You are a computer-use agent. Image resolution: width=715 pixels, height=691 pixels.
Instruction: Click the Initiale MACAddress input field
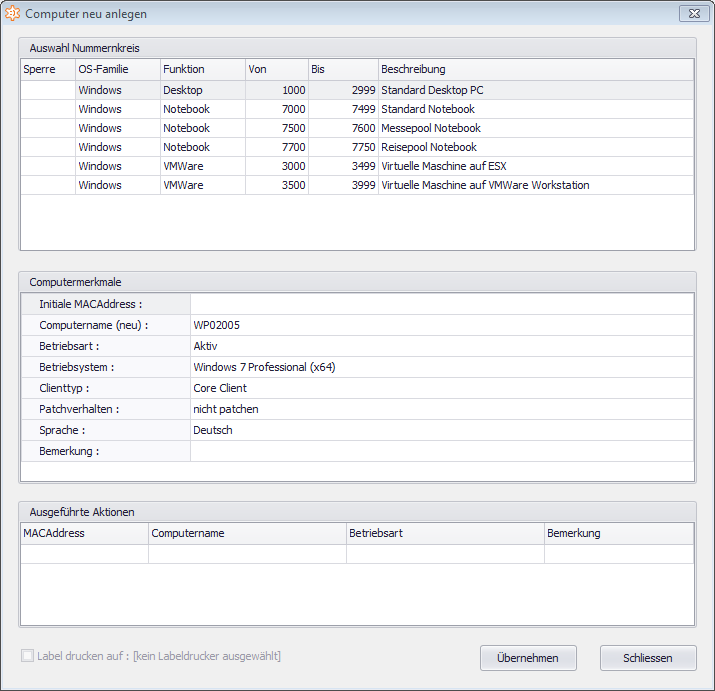pos(440,304)
